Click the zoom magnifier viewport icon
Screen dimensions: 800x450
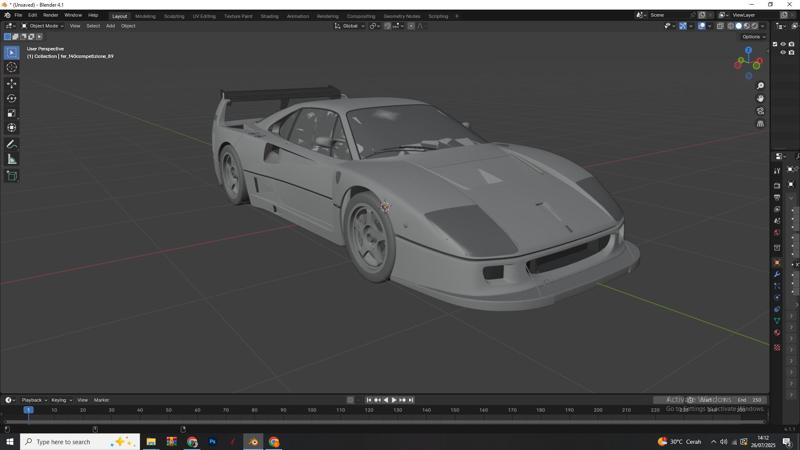760,86
